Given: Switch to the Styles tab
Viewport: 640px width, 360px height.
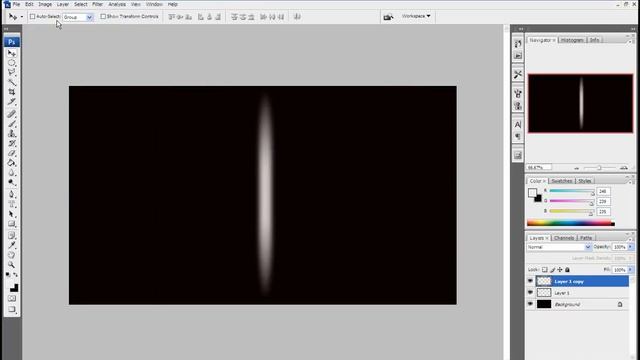Looking at the screenshot, I should (x=584, y=181).
